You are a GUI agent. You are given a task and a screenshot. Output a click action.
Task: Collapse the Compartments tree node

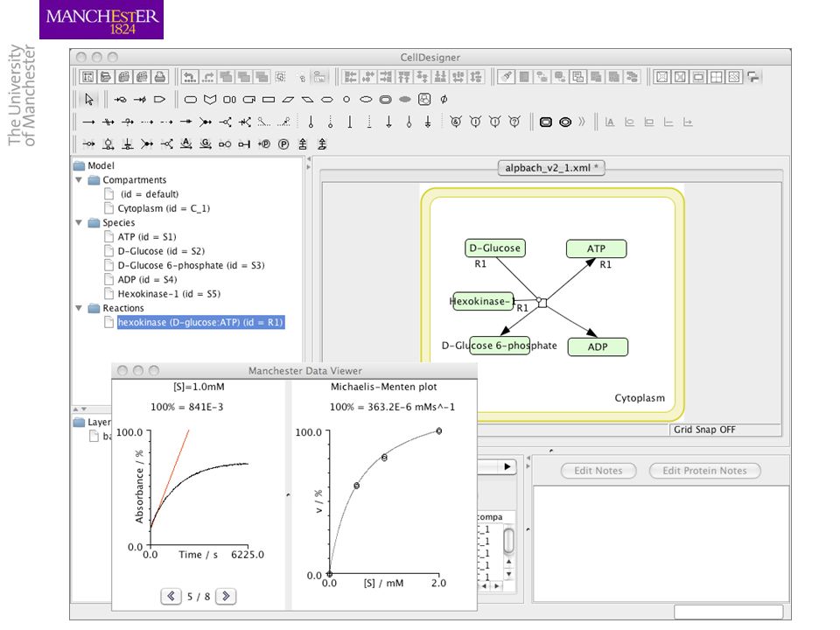click(x=79, y=180)
